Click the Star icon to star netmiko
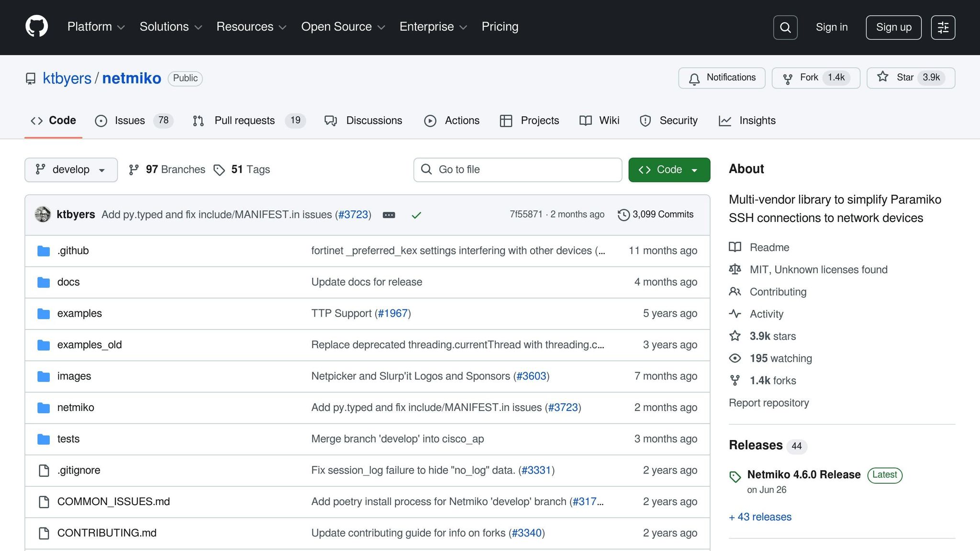980x551 pixels. click(x=882, y=77)
